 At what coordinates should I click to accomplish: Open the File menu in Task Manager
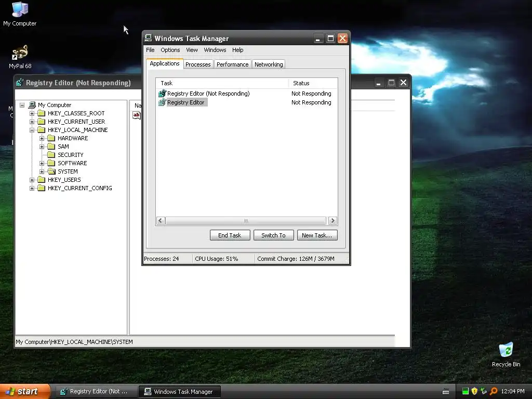point(150,50)
